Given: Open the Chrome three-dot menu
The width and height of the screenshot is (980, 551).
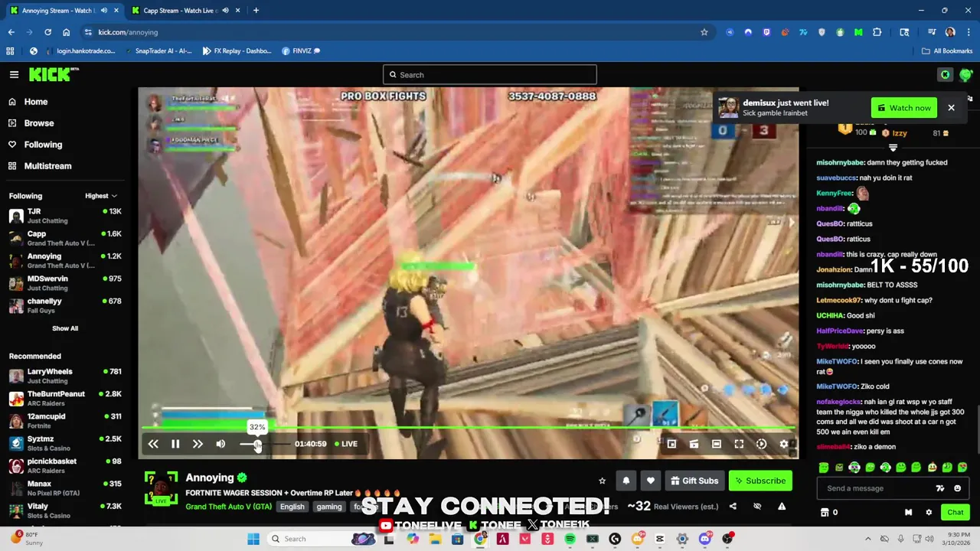Looking at the screenshot, I should 969,32.
